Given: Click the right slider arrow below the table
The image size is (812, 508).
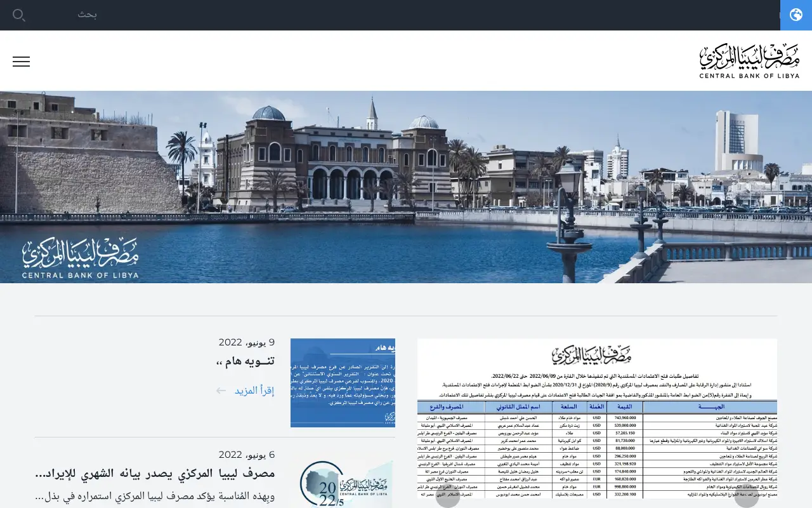Looking at the screenshot, I should click(x=747, y=497).
